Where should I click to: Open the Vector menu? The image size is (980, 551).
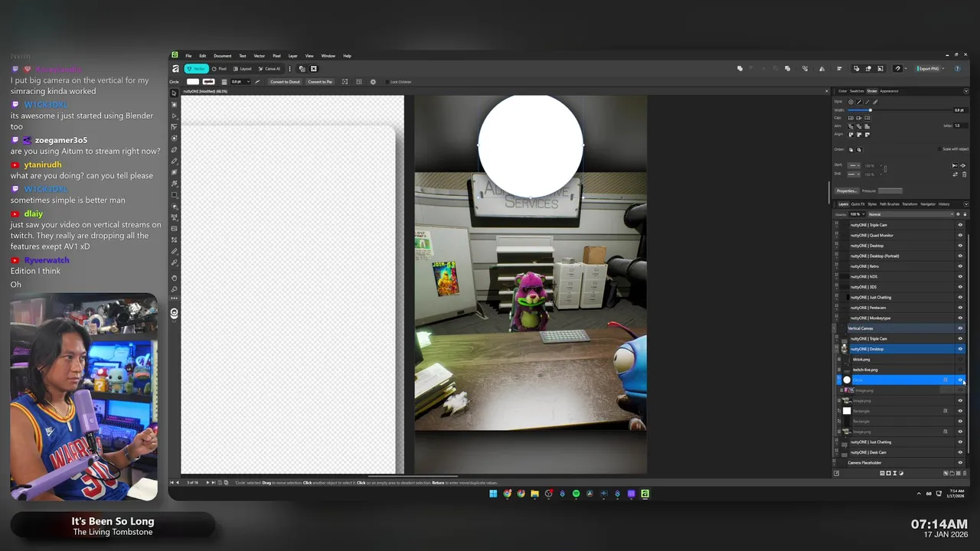click(260, 56)
